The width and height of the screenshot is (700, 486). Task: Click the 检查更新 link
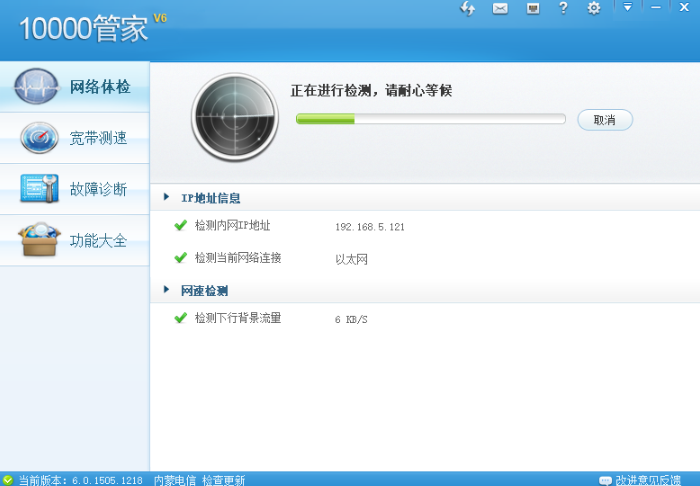(224, 480)
